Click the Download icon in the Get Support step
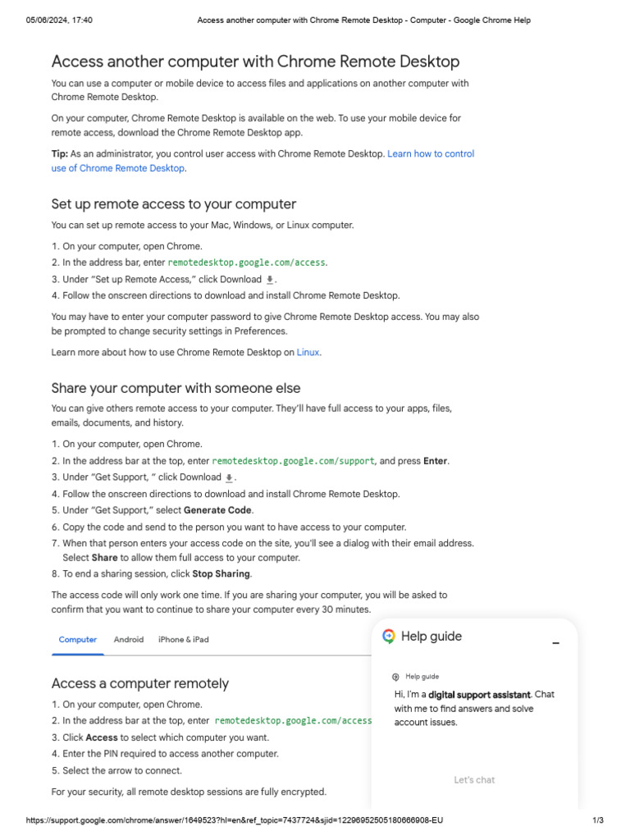This screenshot has height=840, width=630. 230,478
